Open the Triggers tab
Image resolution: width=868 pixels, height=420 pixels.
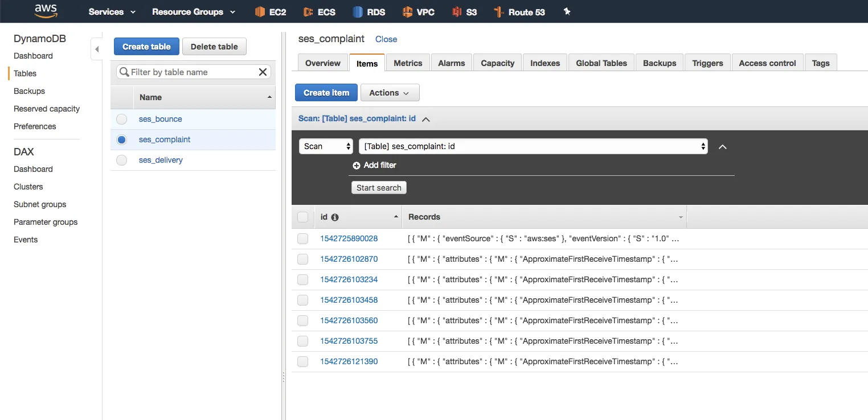click(x=707, y=63)
